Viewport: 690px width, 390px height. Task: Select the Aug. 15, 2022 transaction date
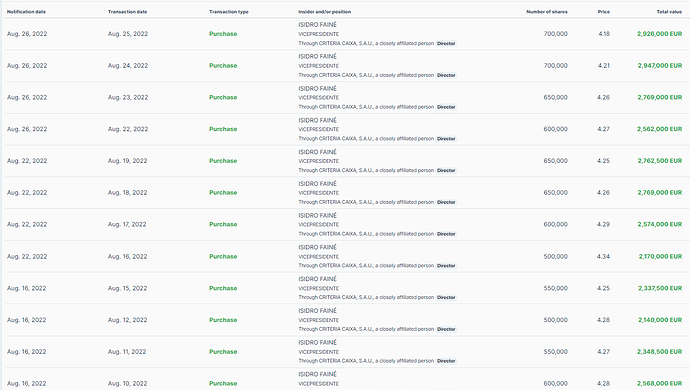coord(128,288)
